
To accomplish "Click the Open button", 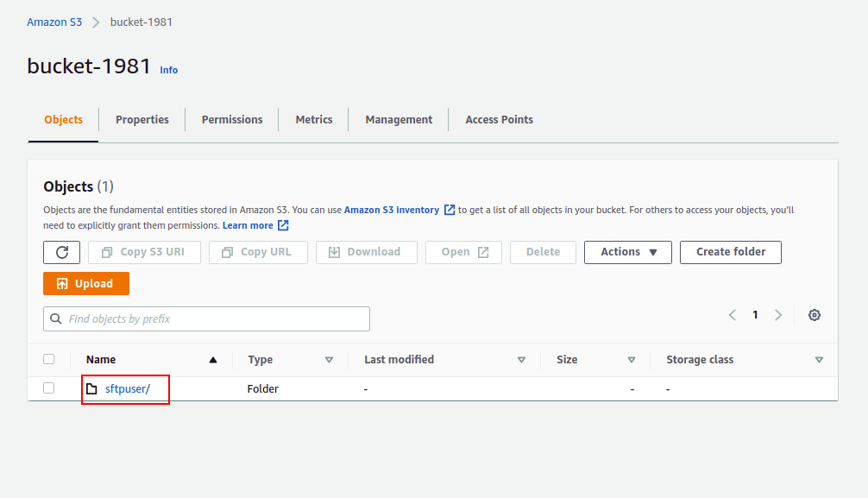I will click(463, 252).
